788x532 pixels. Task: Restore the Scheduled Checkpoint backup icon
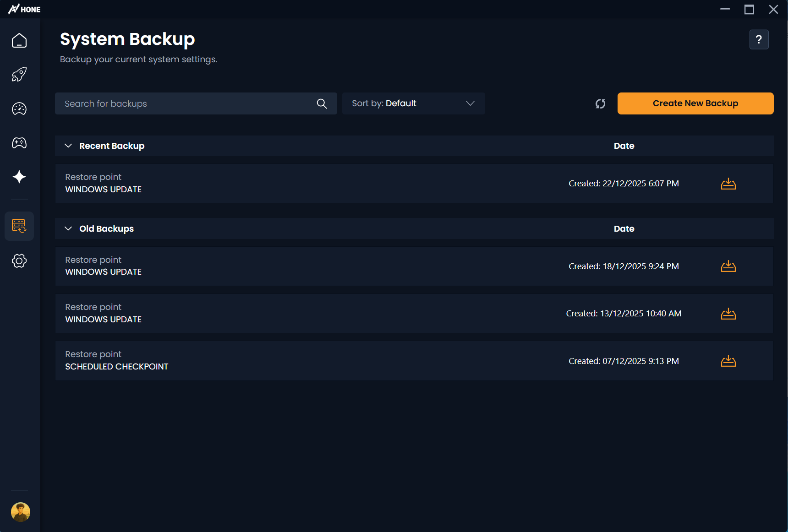(x=728, y=361)
